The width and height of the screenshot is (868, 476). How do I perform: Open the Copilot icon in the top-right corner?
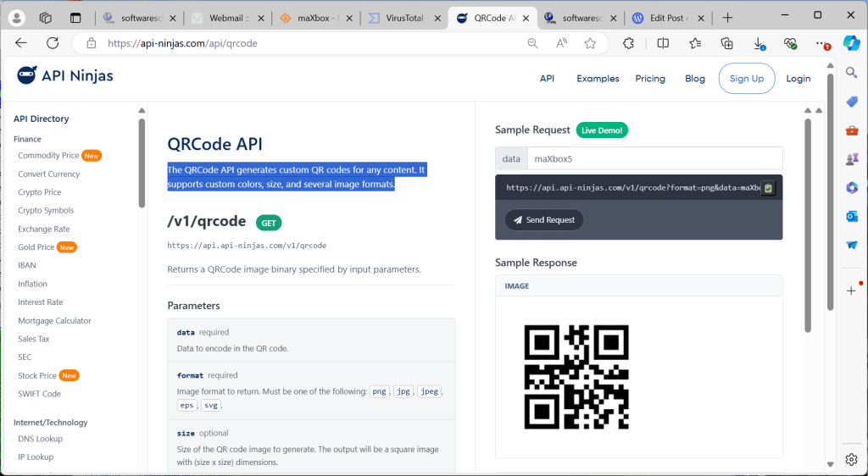tap(851, 43)
